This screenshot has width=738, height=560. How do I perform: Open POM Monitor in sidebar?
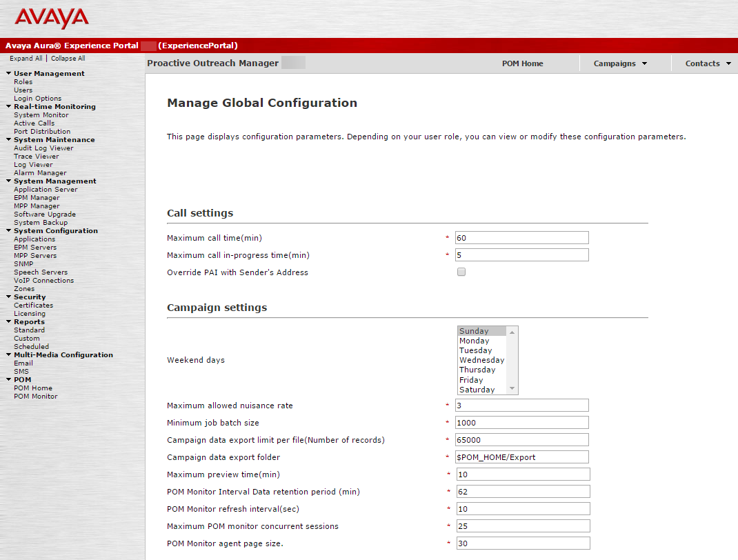pos(36,397)
